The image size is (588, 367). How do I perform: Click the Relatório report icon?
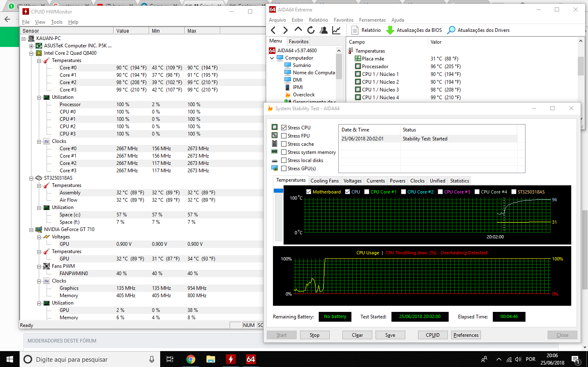(355, 30)
